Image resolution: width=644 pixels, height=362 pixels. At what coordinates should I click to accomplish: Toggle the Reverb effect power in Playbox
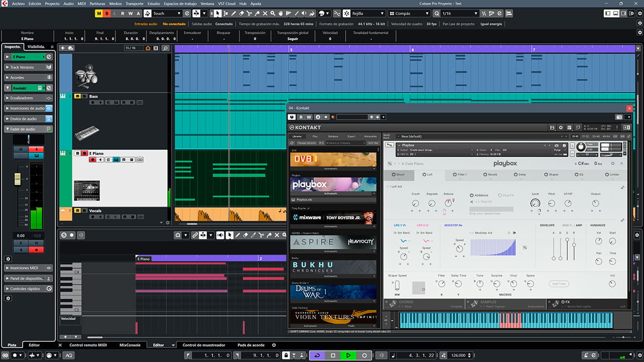(484, 174)
